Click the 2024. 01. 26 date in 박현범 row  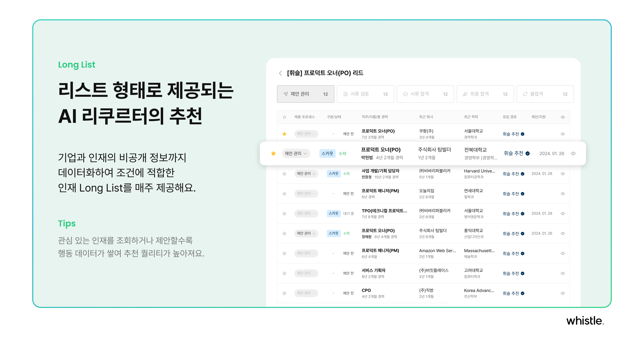[x=552, y=153]
